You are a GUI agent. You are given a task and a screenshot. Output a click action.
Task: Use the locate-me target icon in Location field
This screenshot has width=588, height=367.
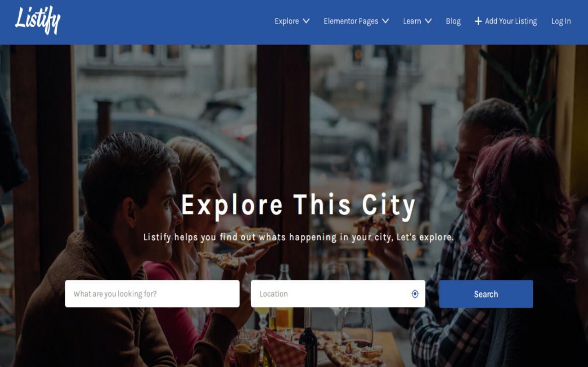[415, 294]
